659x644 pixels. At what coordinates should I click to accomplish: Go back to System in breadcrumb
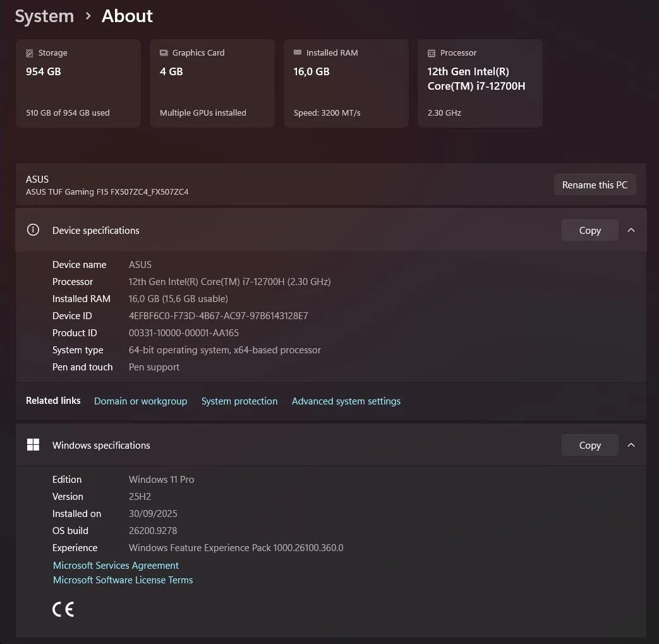click(x=45, y=16)
